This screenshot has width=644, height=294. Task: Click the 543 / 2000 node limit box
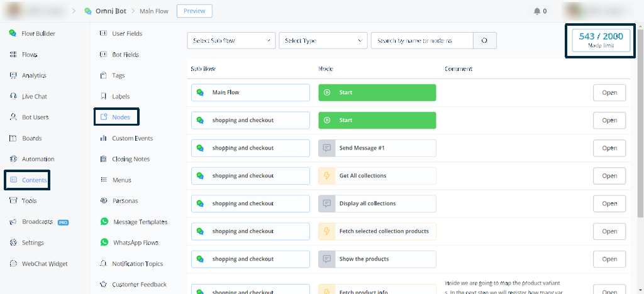click(x=601, y=41)
